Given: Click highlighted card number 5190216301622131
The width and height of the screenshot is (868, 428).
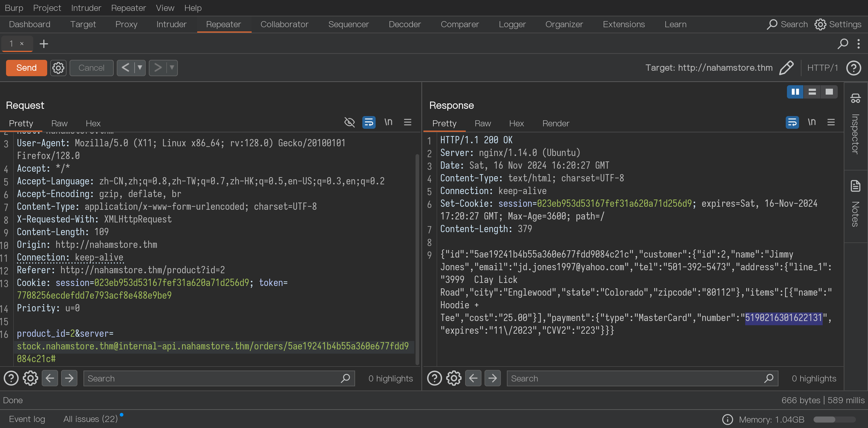Looking at the screenshot, I should coord(784,318).
